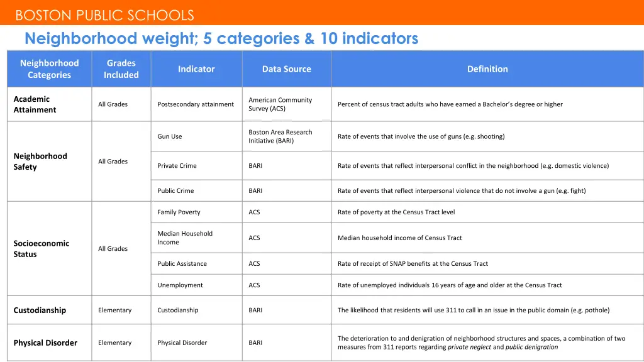Select the Postsecondary attainment indicator cell
The height and width of the screenshot is (362, 644).
coord(196,104)
